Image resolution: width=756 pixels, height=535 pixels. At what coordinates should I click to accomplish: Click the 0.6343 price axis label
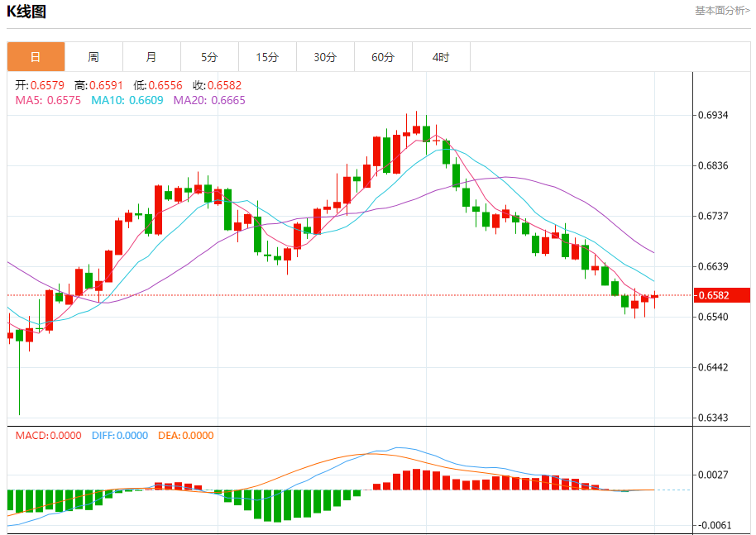tap(713, 418)
